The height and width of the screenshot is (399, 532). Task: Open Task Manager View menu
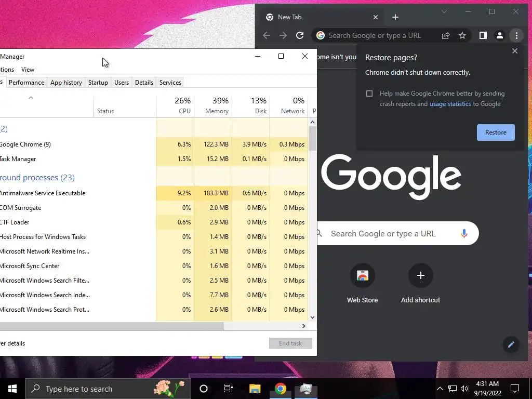click(28, 70)
